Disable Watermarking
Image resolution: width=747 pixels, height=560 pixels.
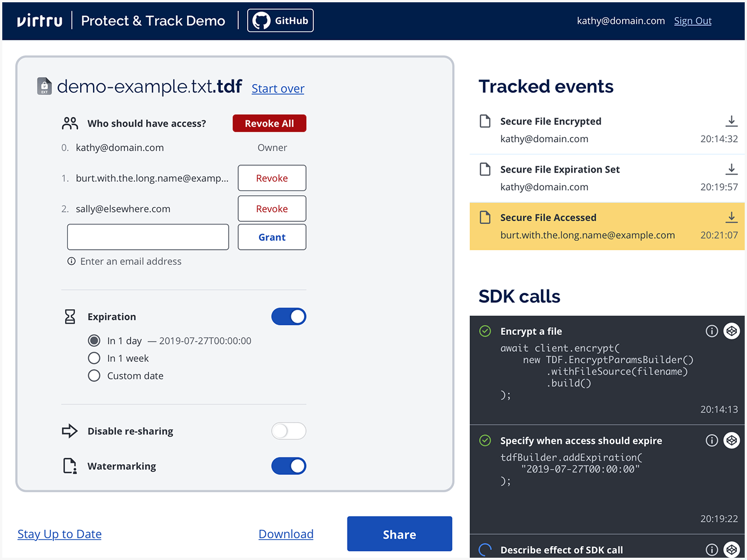tap(289, 465)
